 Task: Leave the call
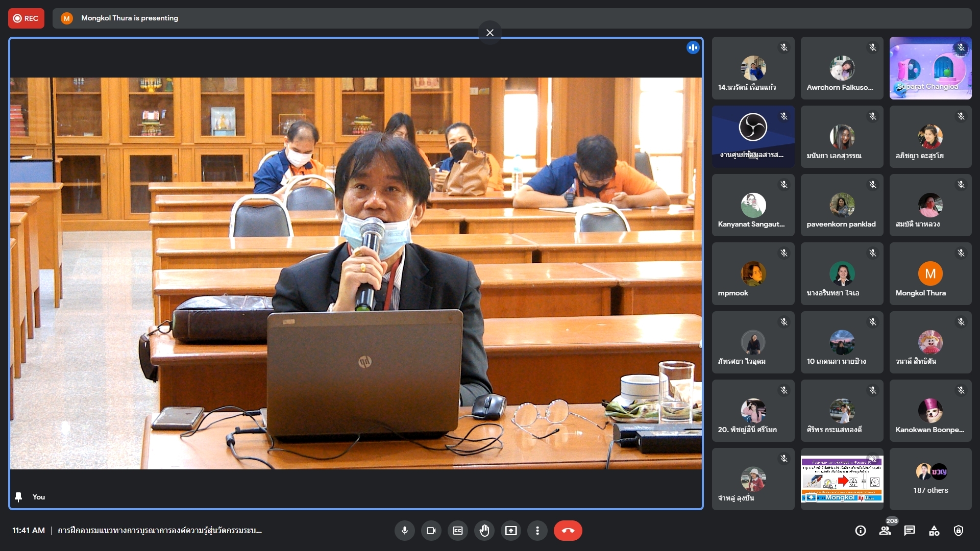pos(568,531)
